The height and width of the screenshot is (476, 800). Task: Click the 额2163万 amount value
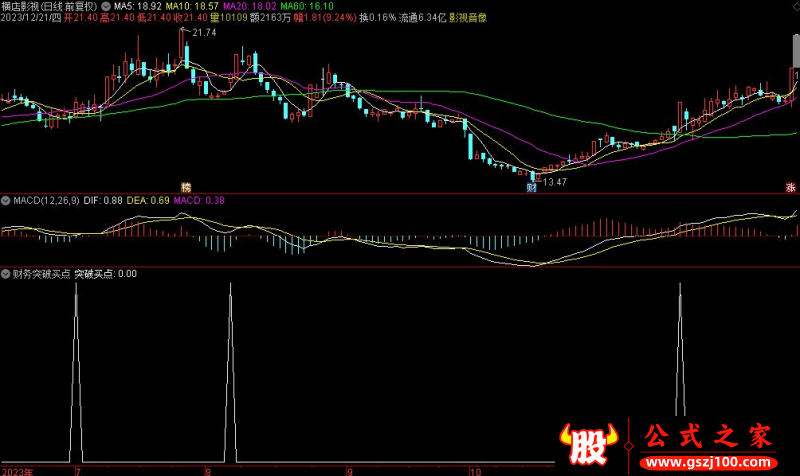[x=270, y=17]
